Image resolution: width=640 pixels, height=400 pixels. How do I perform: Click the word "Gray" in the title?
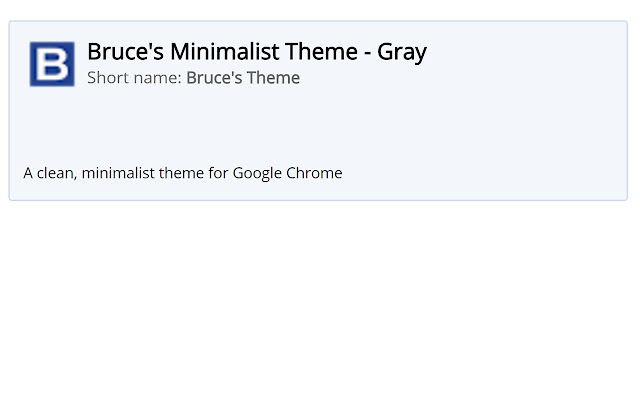(402, 51)
